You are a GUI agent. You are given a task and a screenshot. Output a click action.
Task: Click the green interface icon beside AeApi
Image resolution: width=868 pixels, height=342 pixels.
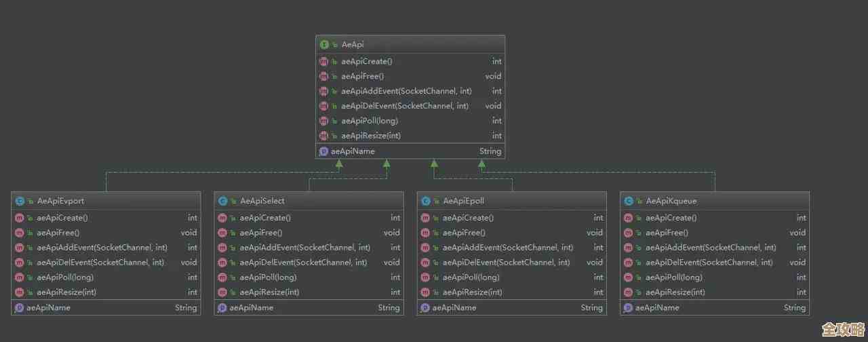[x=324, y=45]
